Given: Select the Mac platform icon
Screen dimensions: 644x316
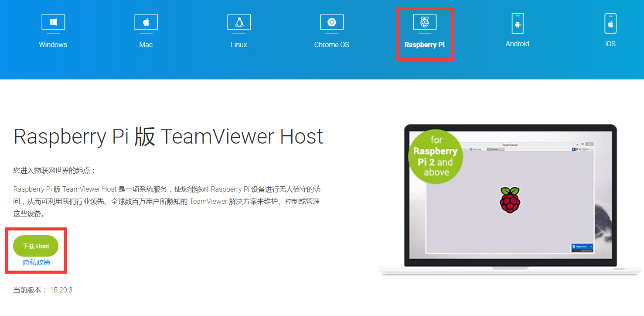Looking at the screenshot, I should [x=146, y=24].
